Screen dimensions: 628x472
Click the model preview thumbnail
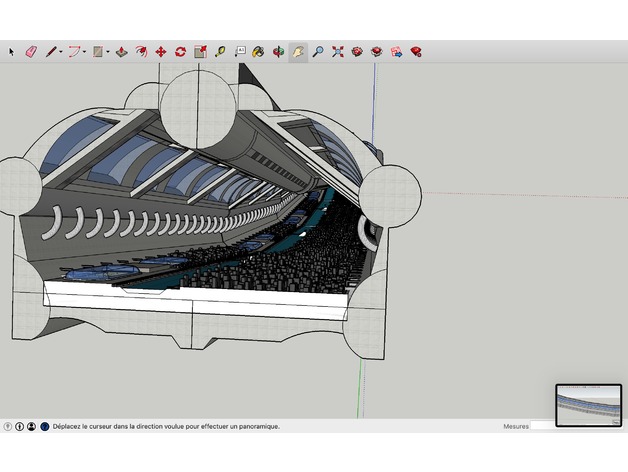coord(588,405)
